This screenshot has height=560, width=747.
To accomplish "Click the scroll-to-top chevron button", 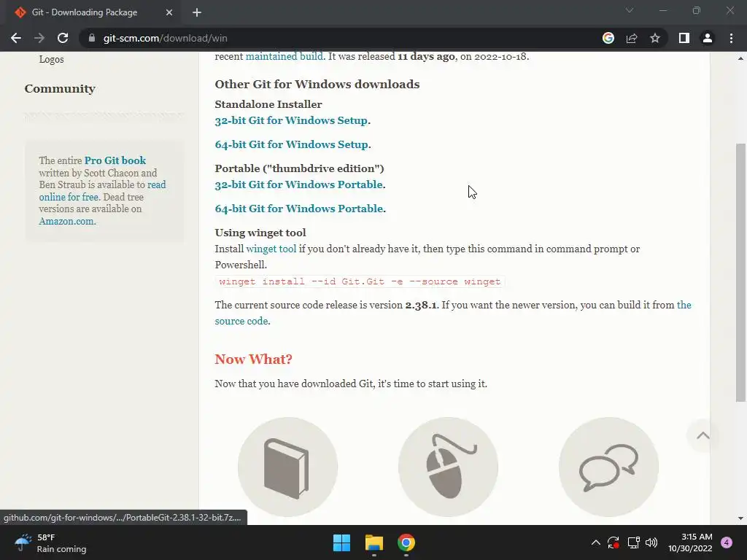I will (x=703, y=436).
